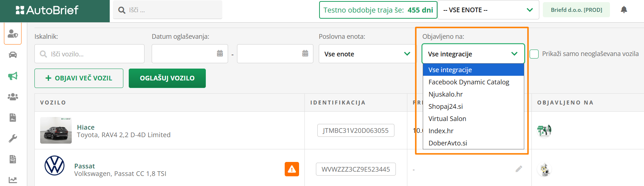Image resolution: width=644 pixels, height=186 pixels.
Task: Click the 'OBJAVI VEČ VOZIL' button
Action: 79,78
